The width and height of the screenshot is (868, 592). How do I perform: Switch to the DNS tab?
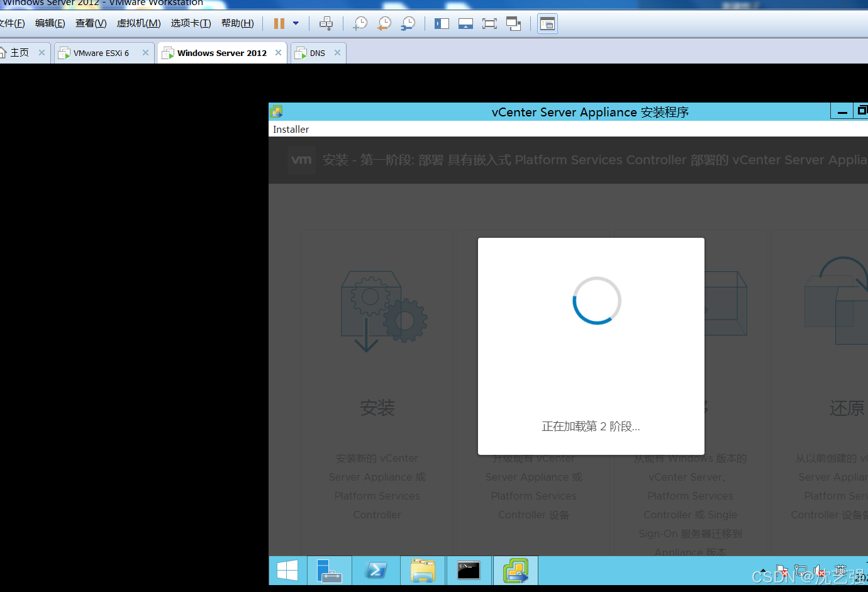tap(318, 53)
